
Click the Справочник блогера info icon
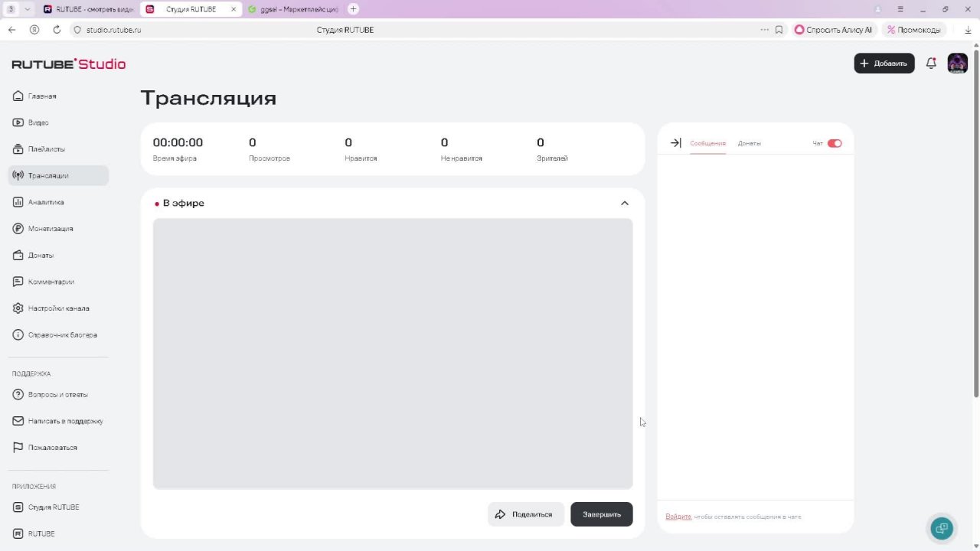(x=18, y=335)
